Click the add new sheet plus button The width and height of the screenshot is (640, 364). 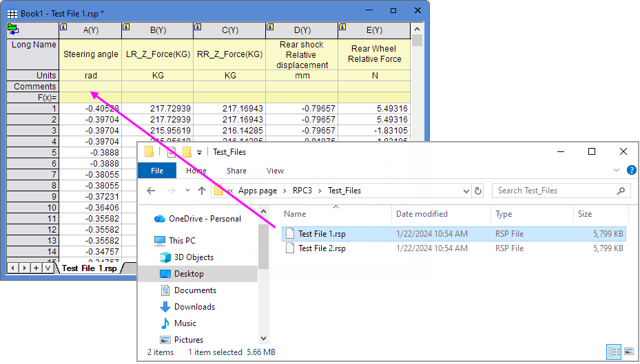coord(36,268)
